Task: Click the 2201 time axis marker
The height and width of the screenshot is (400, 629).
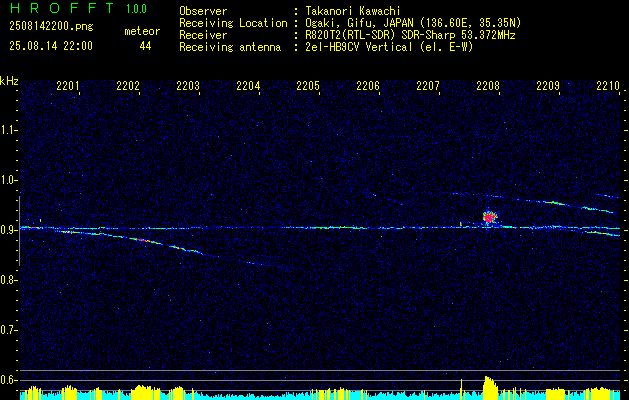Action: 67,85
